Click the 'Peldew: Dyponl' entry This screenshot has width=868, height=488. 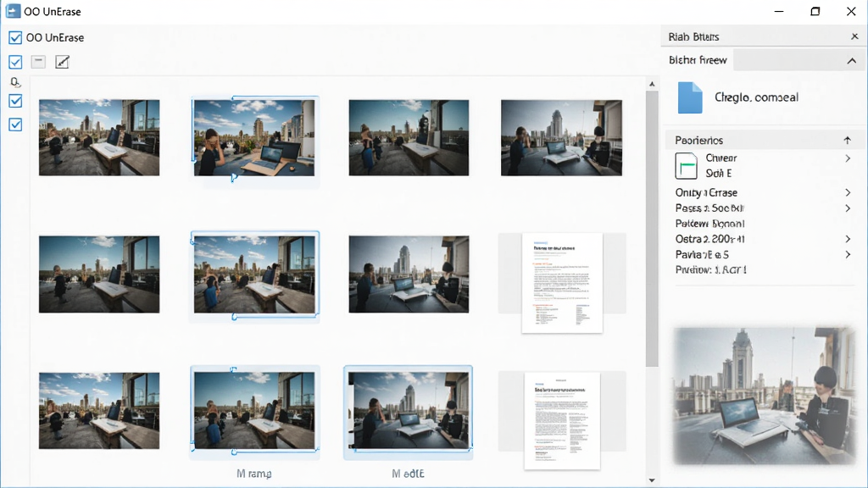(709, 224)
